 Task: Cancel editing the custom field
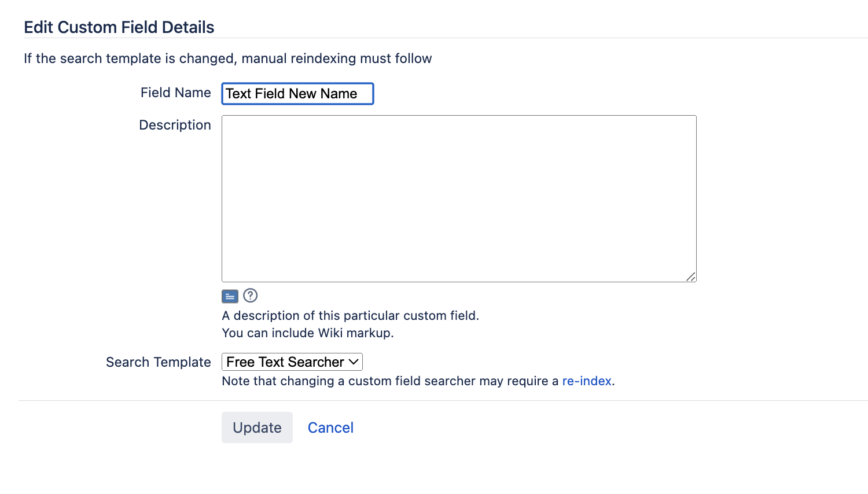click(330, 427)
